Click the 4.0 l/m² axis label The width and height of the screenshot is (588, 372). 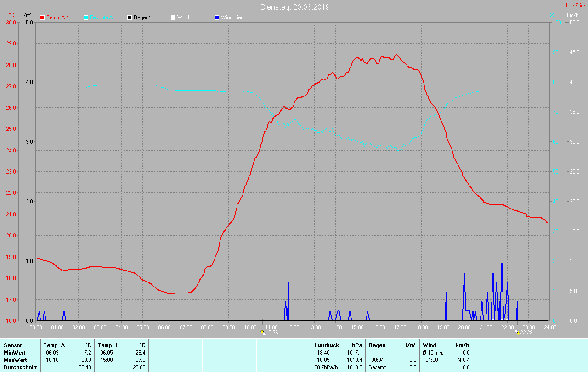click(29, 82)
